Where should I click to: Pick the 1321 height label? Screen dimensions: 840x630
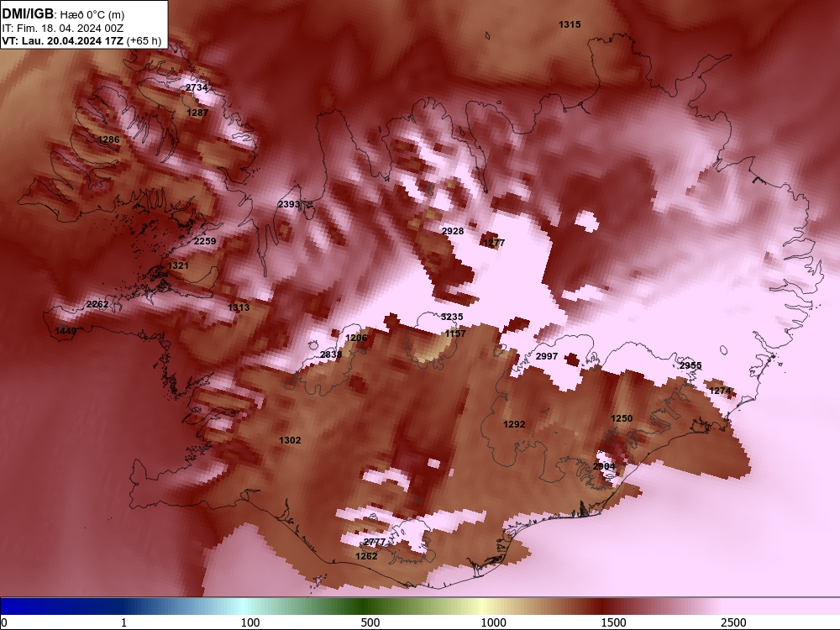coord(178,265)
